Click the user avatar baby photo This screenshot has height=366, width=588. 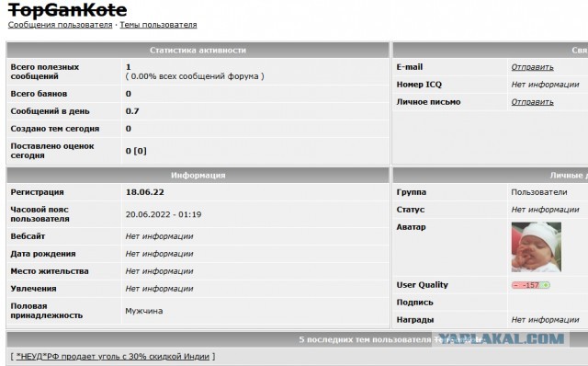(x=537, y=247)
